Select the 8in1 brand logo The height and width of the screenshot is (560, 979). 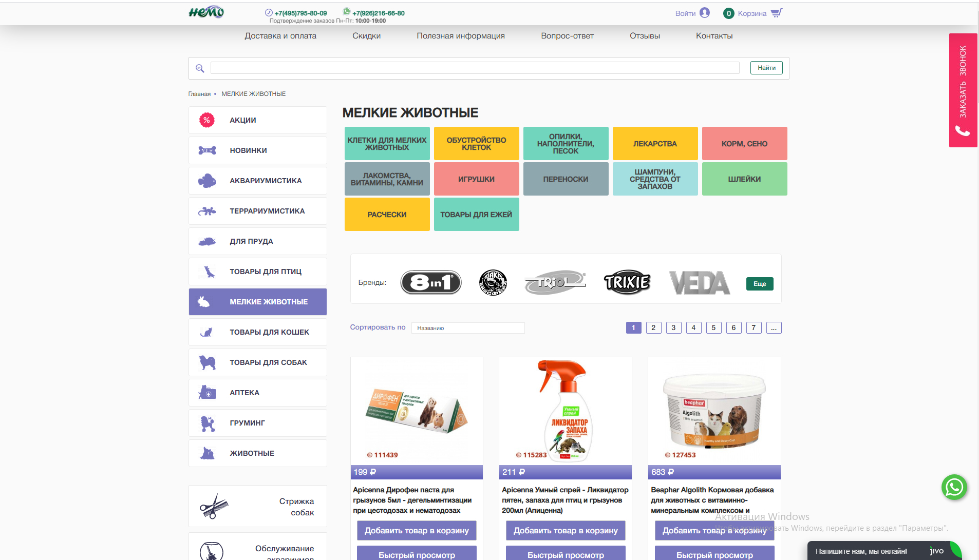(431, 282)
